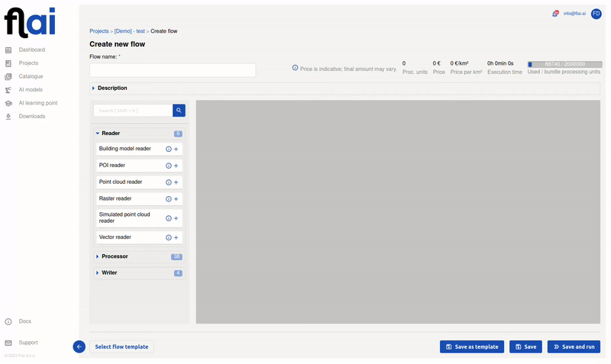Click info@flai.ai account link
The width and height of the screenshot is (611, 364).
pyautogui.click(x=574, y=14)
